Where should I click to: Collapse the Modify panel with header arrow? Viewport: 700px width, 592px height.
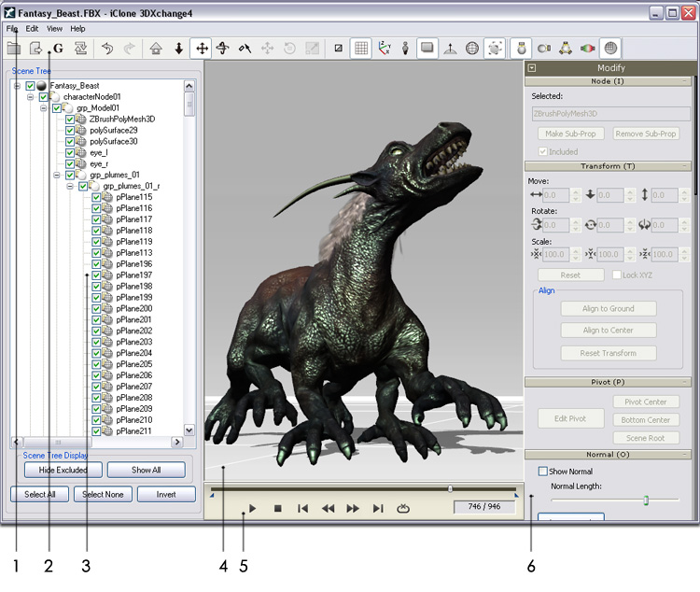pos(531,67)
